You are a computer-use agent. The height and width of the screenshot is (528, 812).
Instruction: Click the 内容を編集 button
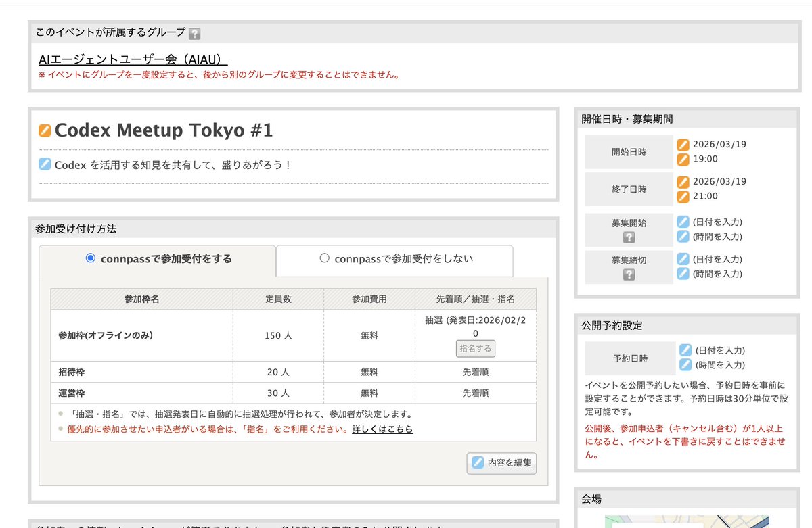pos(501,463)
